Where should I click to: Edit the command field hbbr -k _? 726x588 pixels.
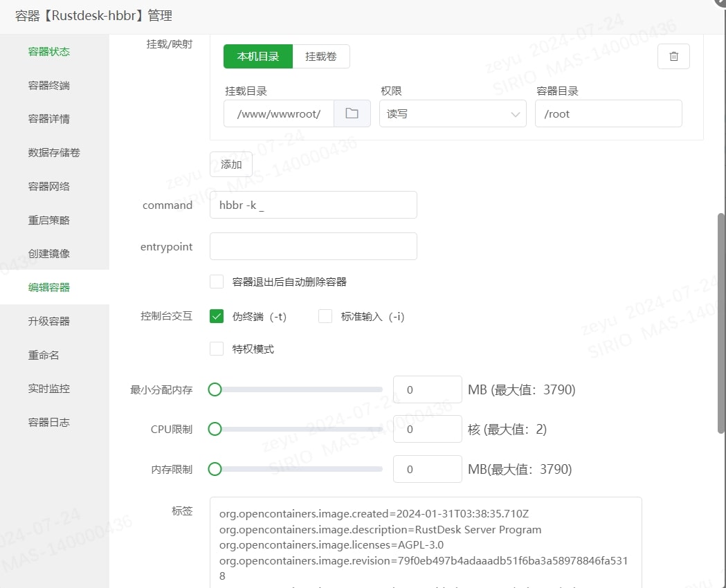[x=314, y=205]
